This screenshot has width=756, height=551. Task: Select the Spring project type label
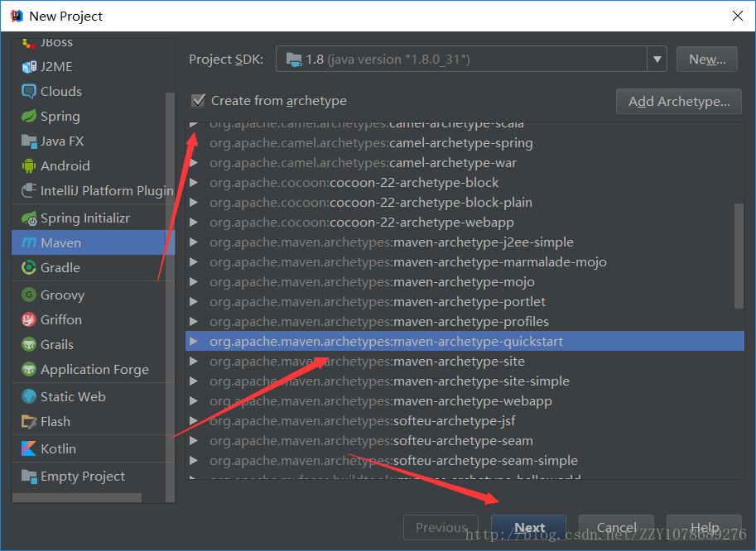pos(60,116)
